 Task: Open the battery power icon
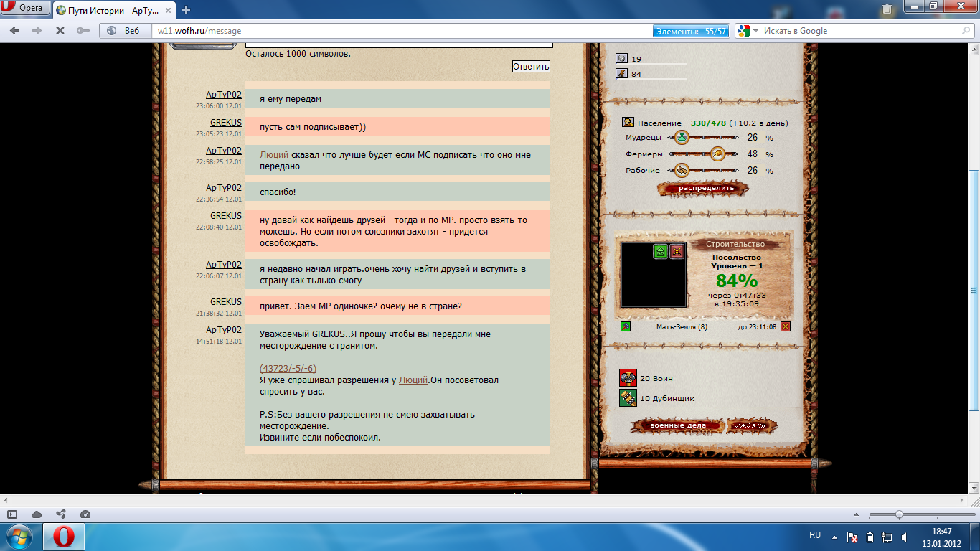pos(870,537)
